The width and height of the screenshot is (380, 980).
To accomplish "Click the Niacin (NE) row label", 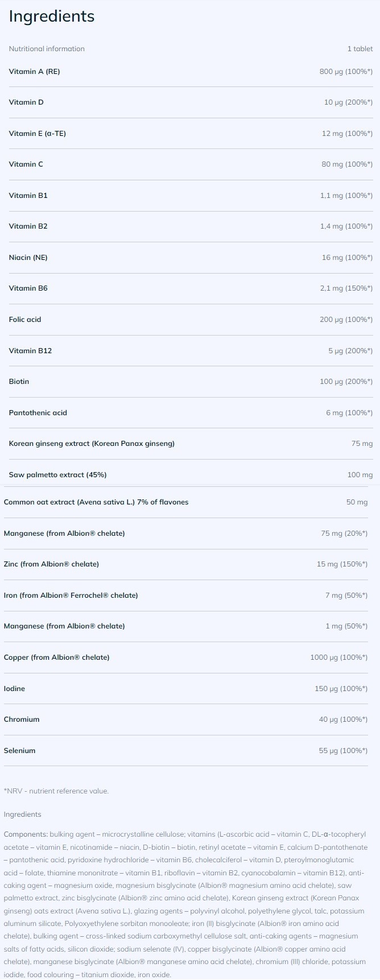I will (x=28, y=258).
